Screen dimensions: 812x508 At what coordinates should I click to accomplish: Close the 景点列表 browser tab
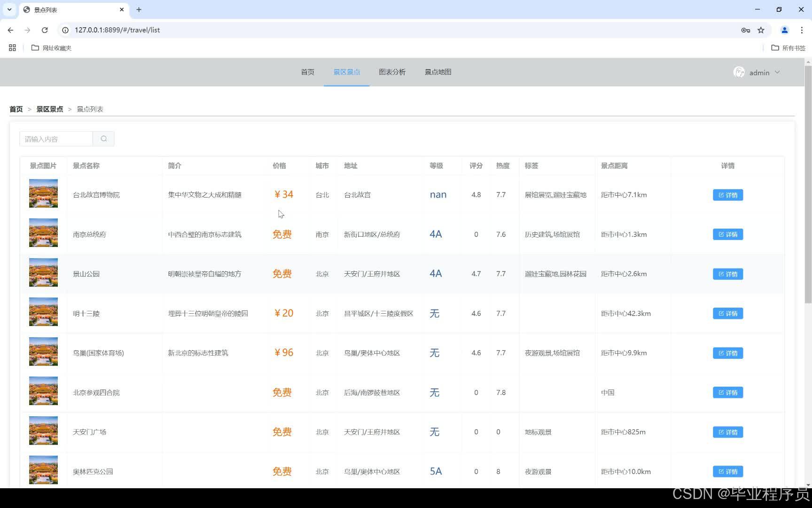tap(122, 9)
